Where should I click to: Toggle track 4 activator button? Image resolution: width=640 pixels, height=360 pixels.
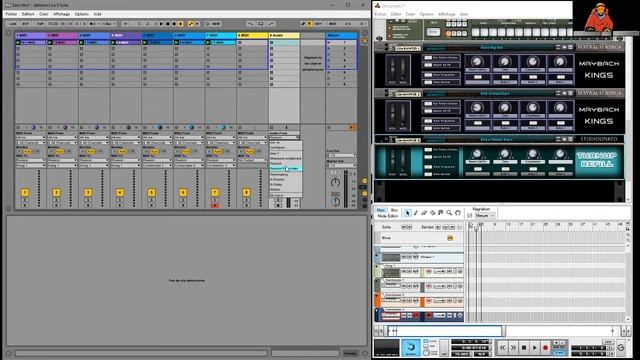click(120, 192)
